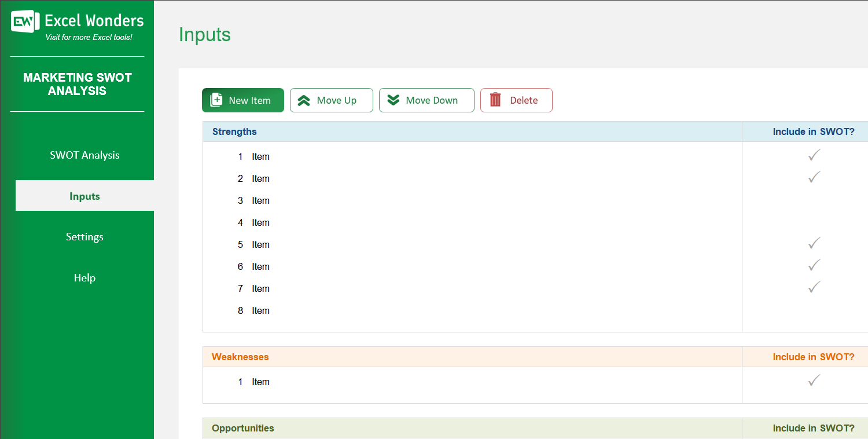Click the double-chevron-up icon on Move Up
The image size is (868, 439).
[303, 100]
